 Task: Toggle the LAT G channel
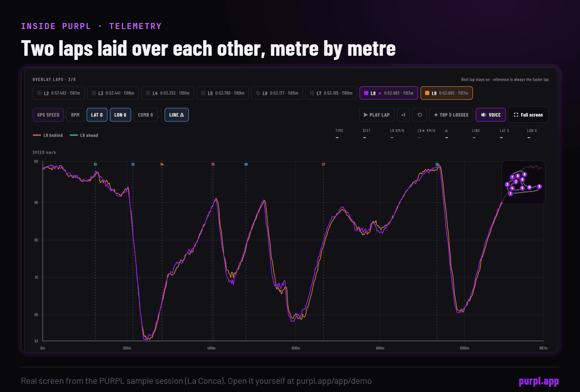tap(97, 115)
